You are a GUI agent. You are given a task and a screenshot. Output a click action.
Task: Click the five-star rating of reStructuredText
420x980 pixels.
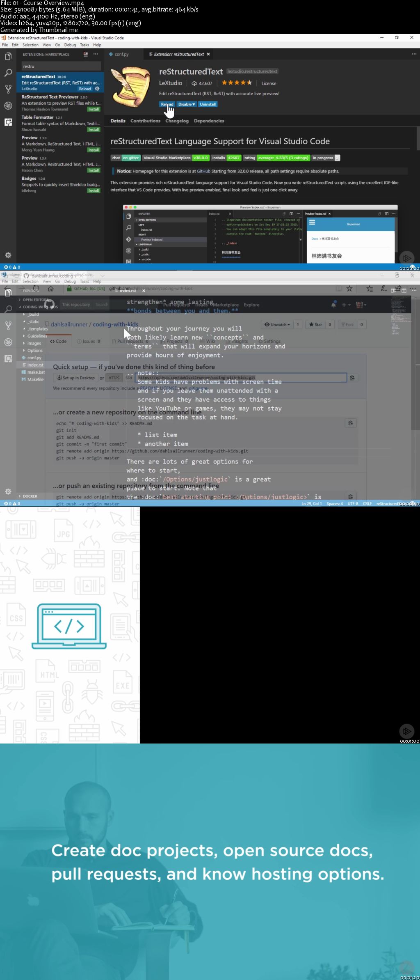(x=237, y=83)
